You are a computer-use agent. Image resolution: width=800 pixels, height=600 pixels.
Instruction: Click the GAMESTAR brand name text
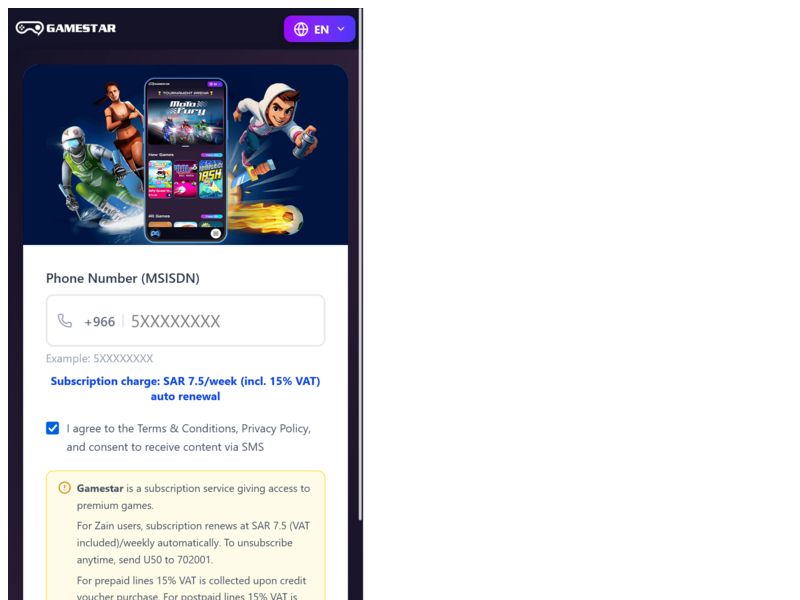click(x=81, y=28)
